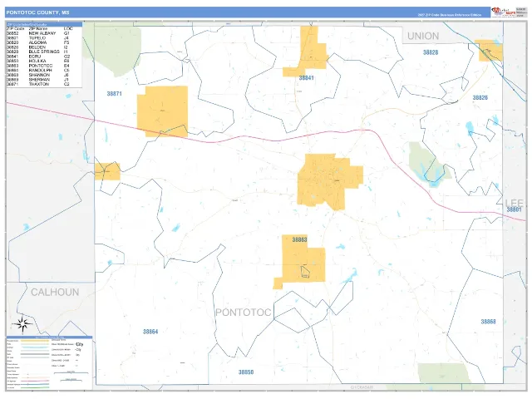Click the CHICKASAW label at bottom edge
This screenshot has height=399, width=532.
(x=362, y=387)
